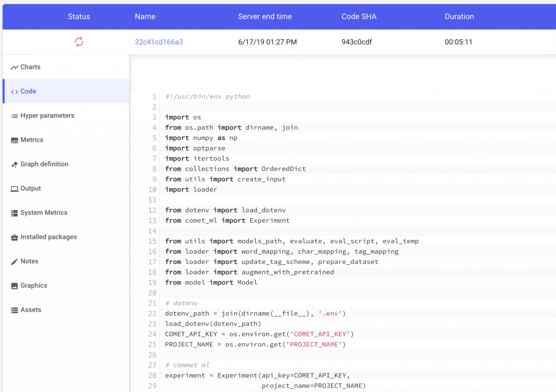Switch to Graphics tab
The height and width of the screenshot is (392, 556).
pos(66,286)
